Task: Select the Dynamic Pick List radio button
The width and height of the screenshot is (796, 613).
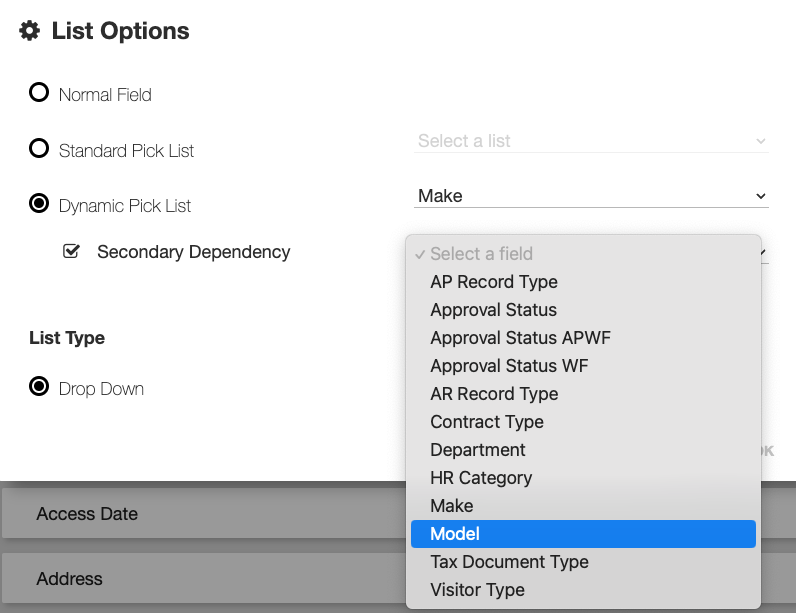Action: (39, 205)
